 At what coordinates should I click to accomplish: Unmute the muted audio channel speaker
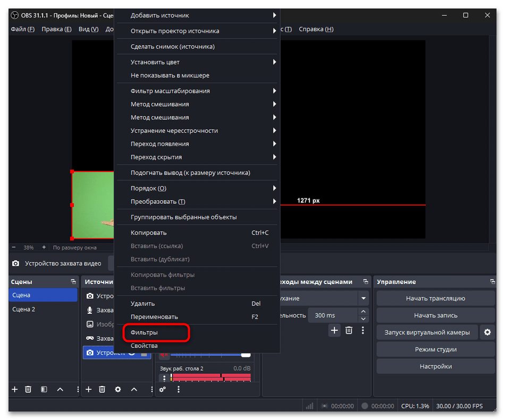tap(164, 354)
